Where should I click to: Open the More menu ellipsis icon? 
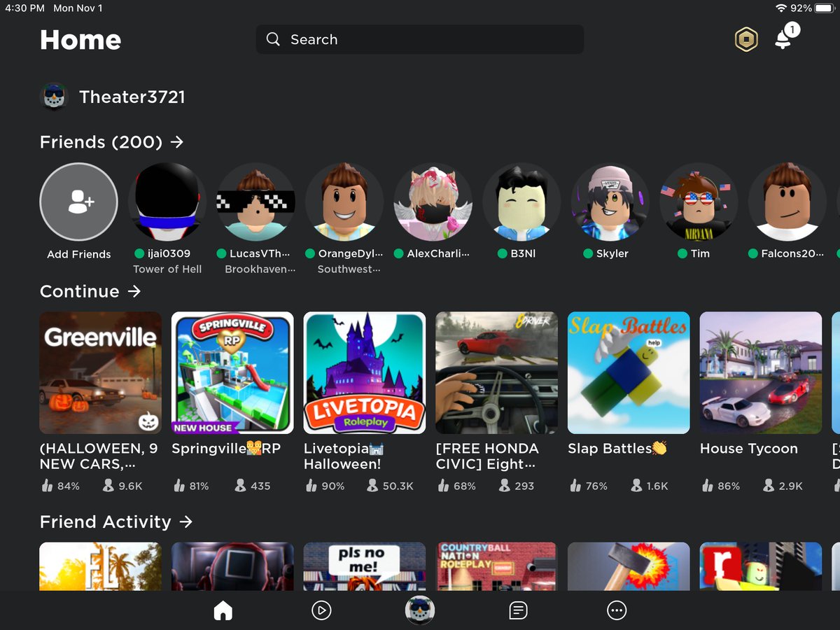(x=616, y=611)
